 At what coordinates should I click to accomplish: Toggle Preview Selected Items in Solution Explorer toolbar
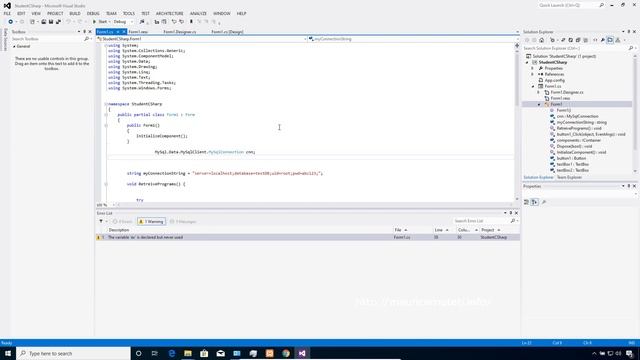tap(610, 40)
